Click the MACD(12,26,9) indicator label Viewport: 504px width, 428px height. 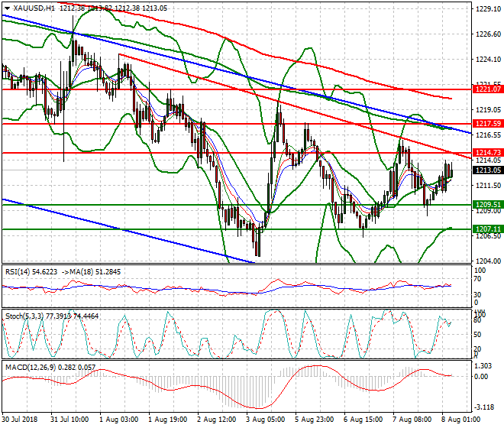pyautogui.click(x=31, y=367)
